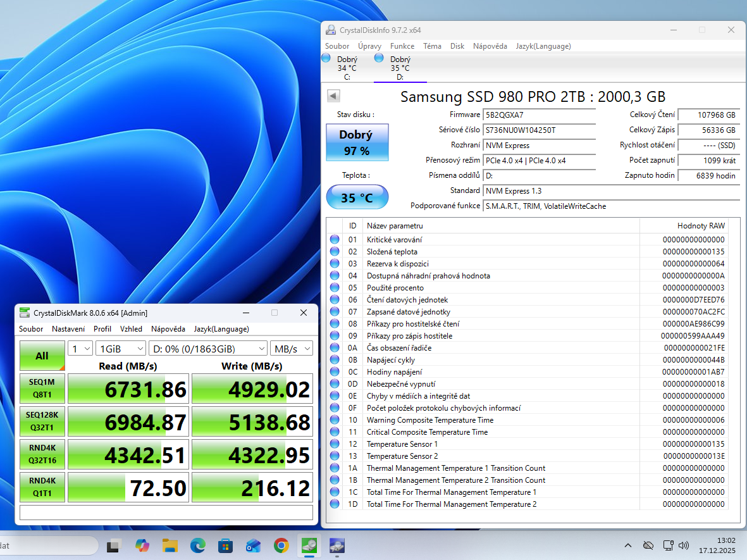Click the blue 35 °C temperature badge

pyautogui.click(x=357, y=197)
